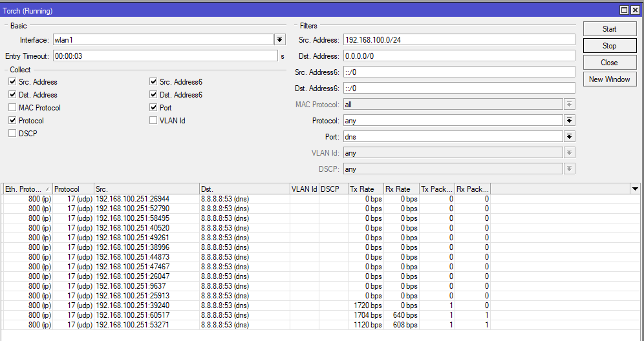Sort by the Src. column header
644x341 pixels.
(147, 189)
